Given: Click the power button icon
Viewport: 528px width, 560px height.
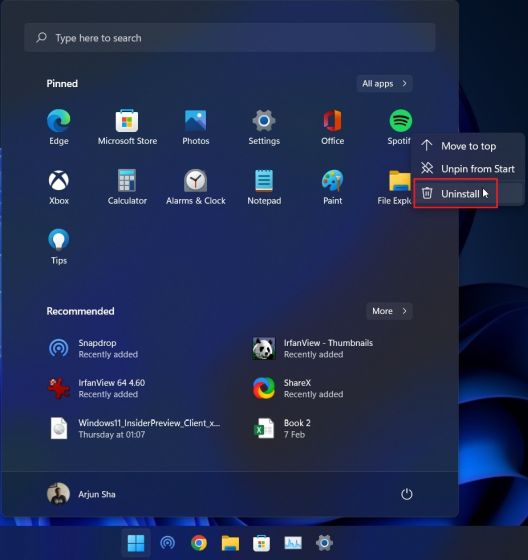Looking at the screenshot, I should 407,494.
